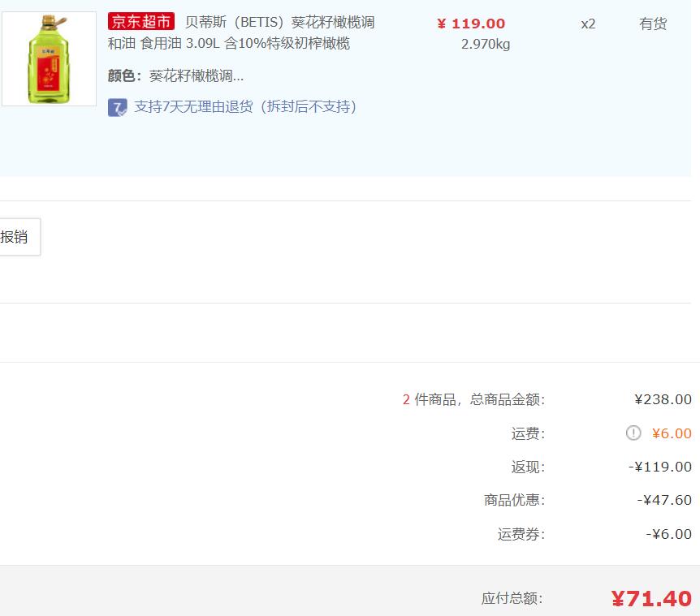Image resolution: width=700 pixels, height=616 pixels.
Task: Click the 商品优惠 discount label
Action: point(514,500)
